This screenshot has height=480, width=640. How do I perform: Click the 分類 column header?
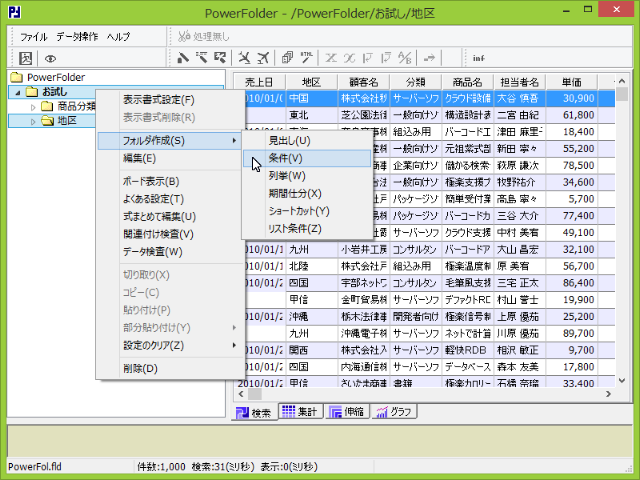pos(416,82)
